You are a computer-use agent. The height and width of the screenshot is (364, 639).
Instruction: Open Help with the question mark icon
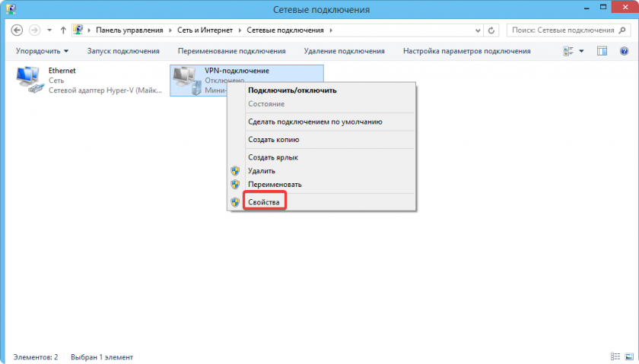click(x=624, y=51)
